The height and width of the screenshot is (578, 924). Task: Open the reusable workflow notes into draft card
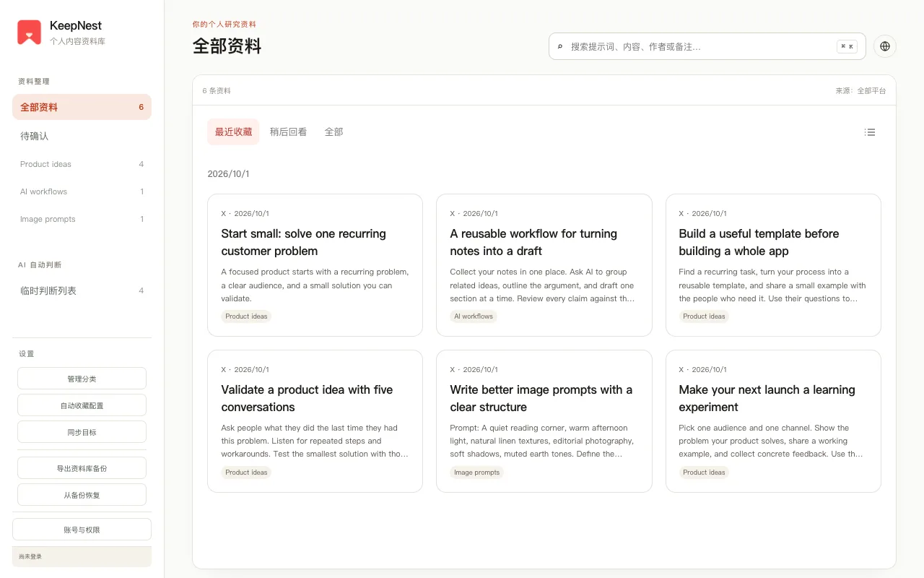544,265
